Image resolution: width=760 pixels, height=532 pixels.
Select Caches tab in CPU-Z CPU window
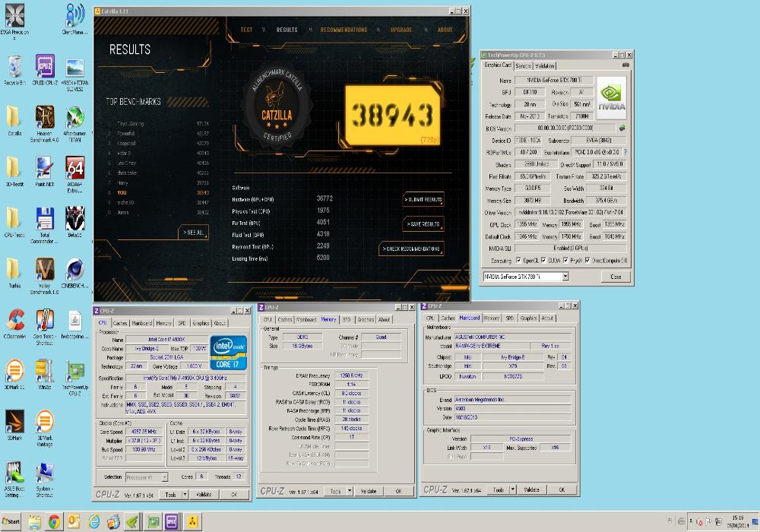click(x=120, y=323)
